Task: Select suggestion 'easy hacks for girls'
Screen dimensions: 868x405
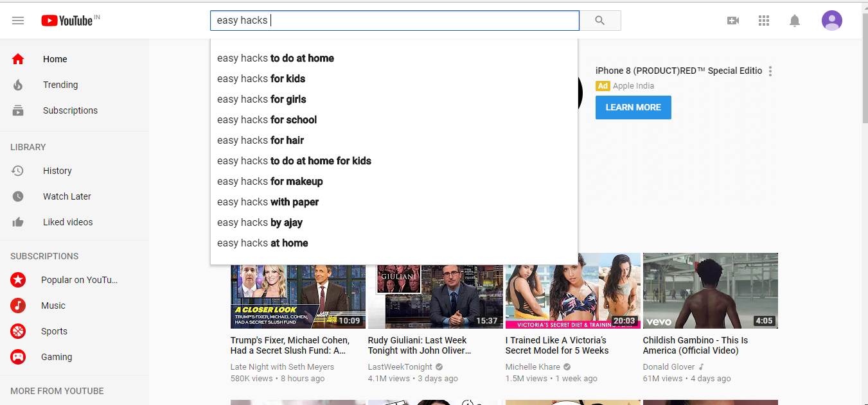Action: click(x=394, y=99)
